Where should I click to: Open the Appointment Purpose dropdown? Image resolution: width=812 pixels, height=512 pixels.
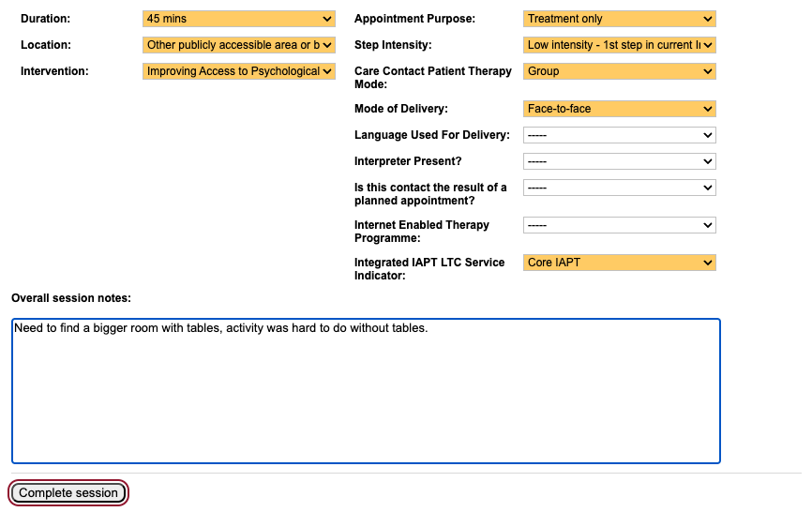(619, 19)
